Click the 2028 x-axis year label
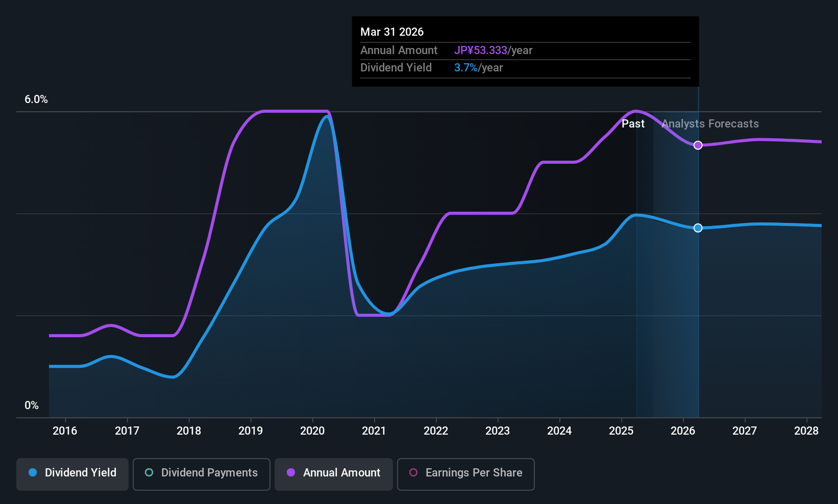 806,431
